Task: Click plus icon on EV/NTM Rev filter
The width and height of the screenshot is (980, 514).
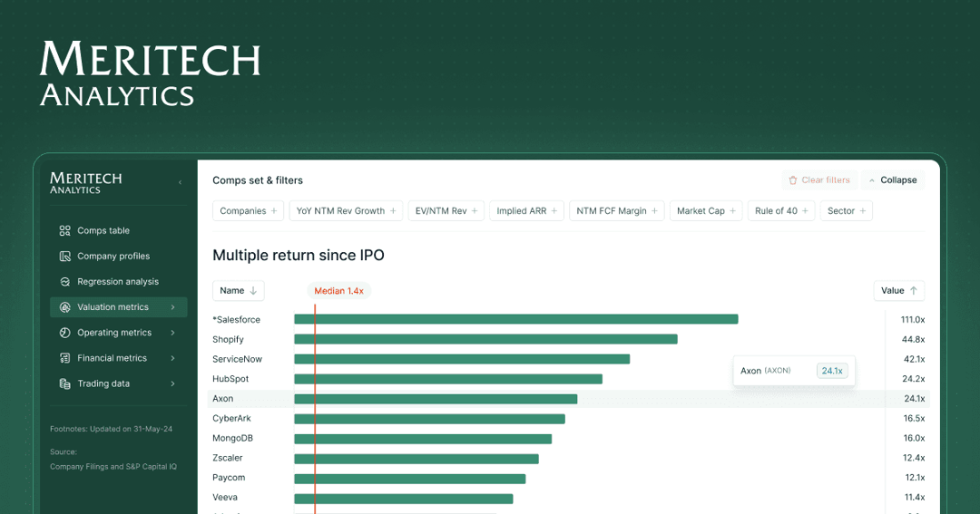Action: click(475, 211)
